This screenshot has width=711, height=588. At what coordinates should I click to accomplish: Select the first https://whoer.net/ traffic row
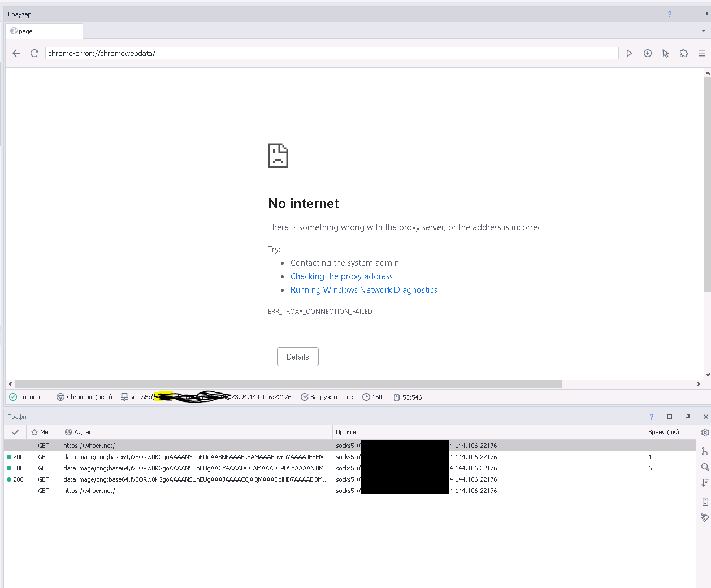coord(350,446)
